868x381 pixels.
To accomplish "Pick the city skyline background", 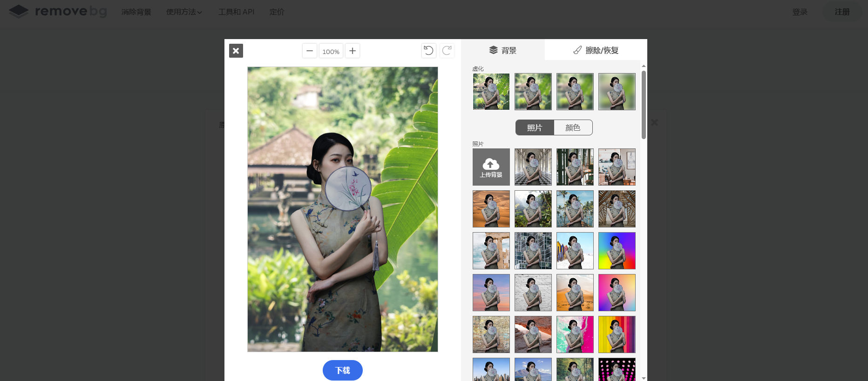I will pyautogui.click(x=491, y=369).
